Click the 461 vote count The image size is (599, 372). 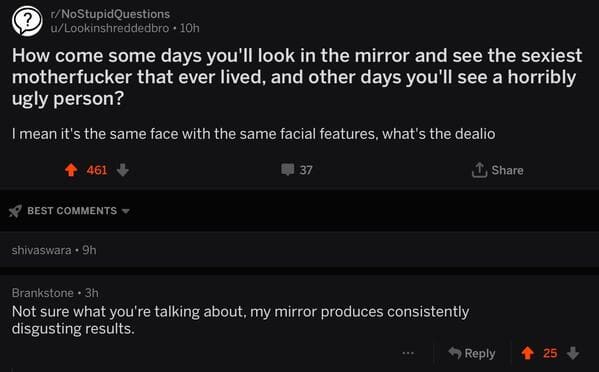(97, 170)
